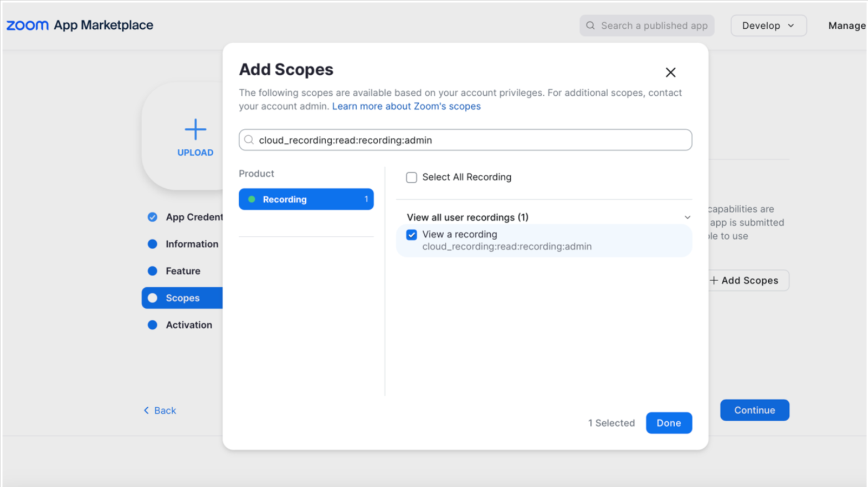868x487 pixels.
Task: Click into the scope search field
Action: click(465, 140)
